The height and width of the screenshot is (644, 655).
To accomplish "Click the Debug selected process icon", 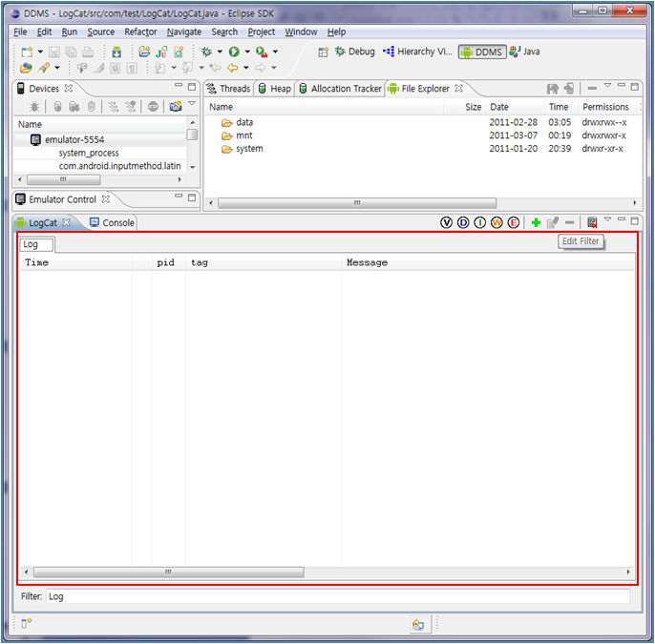I will (x=34, y=107).
